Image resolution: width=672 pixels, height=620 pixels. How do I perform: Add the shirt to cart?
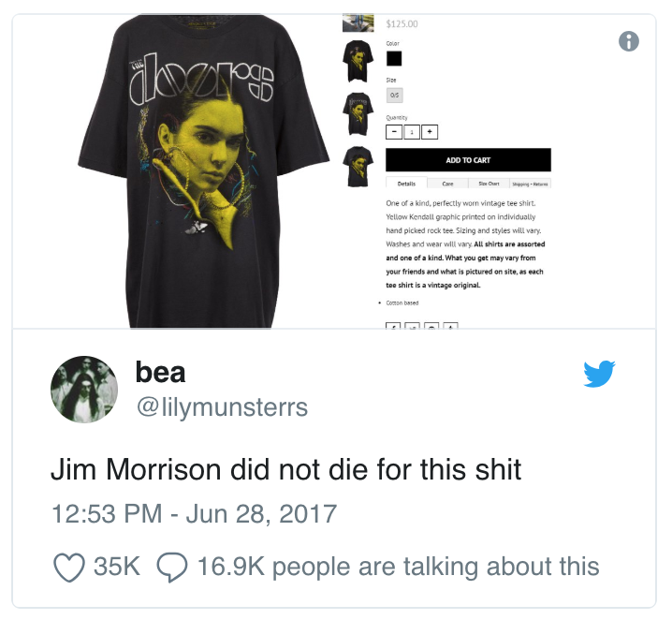coord(468,160)
